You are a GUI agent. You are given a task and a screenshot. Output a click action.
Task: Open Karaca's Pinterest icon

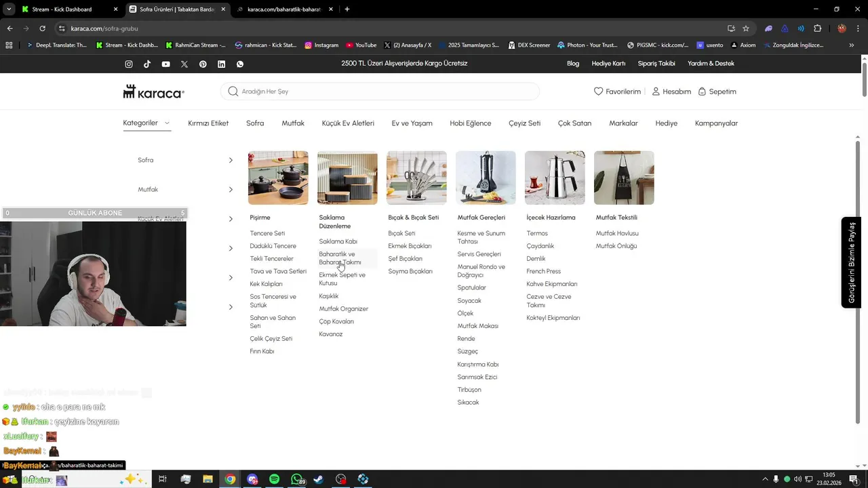(203, 64)
